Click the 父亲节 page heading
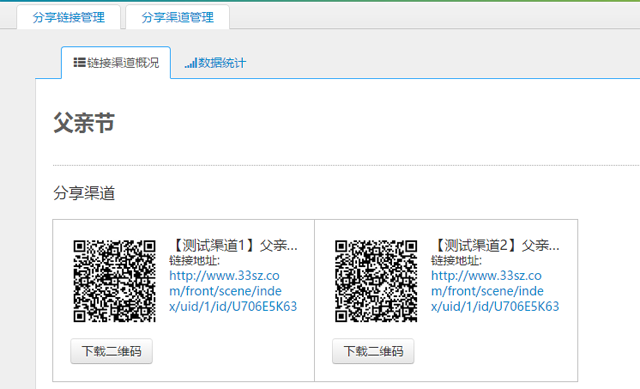Viewport: 640px width, 389px height. (84, 122)
